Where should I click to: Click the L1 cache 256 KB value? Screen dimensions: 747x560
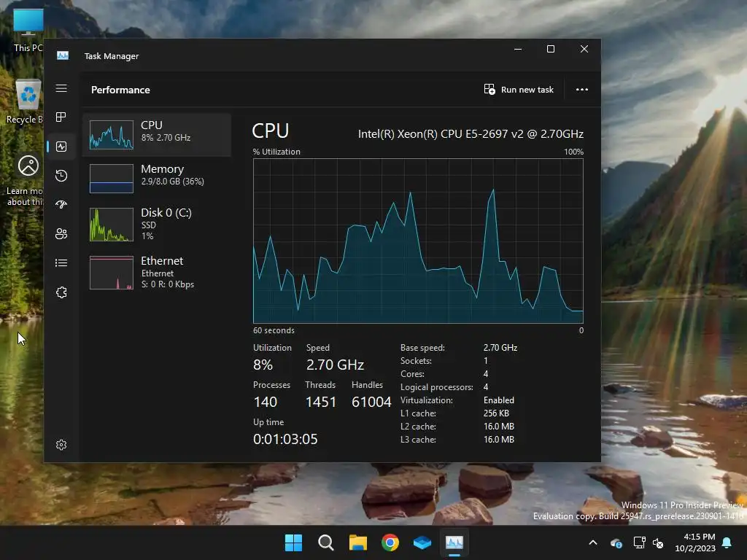pos(496,413)
